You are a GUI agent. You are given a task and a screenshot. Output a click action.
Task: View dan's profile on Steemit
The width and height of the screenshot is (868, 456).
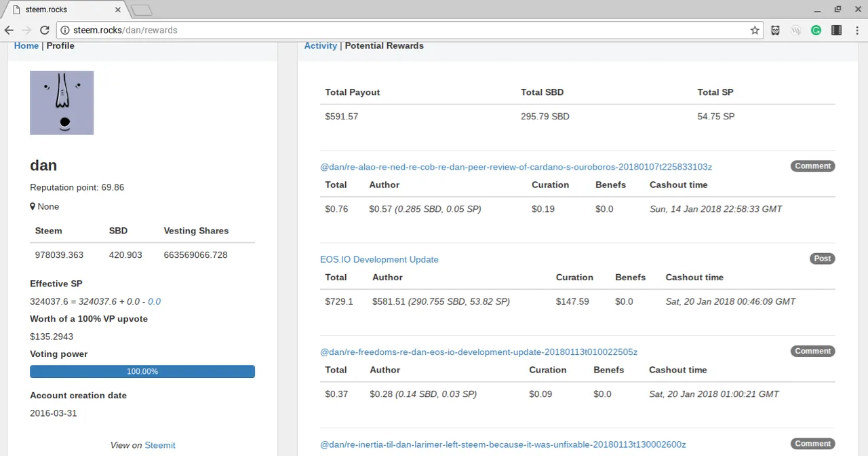tap(160, 445)
